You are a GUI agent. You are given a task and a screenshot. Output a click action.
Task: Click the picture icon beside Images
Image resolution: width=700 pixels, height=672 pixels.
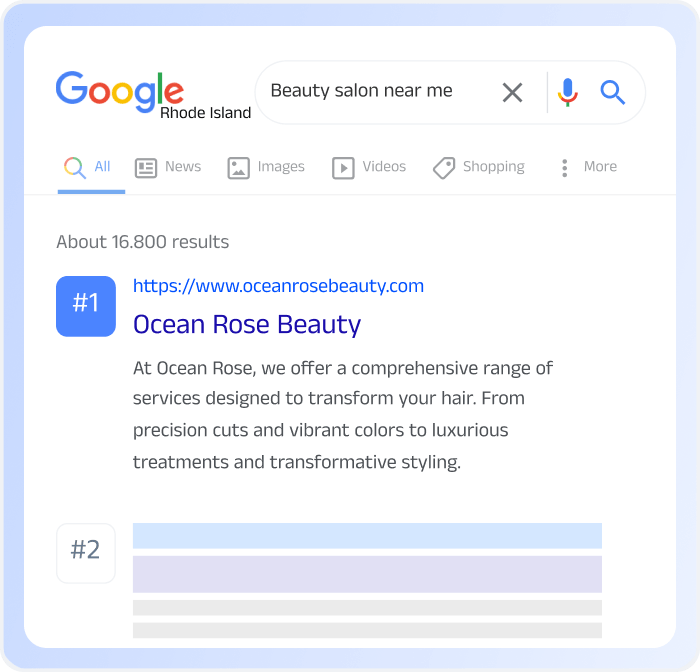[x=238, y=168]
